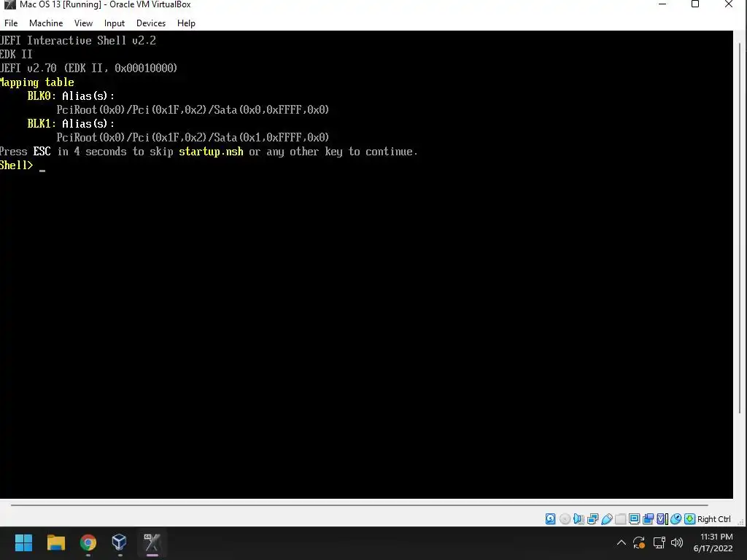Click the sync update tray icon
This screenshot has width=747, height=560.
639,542
